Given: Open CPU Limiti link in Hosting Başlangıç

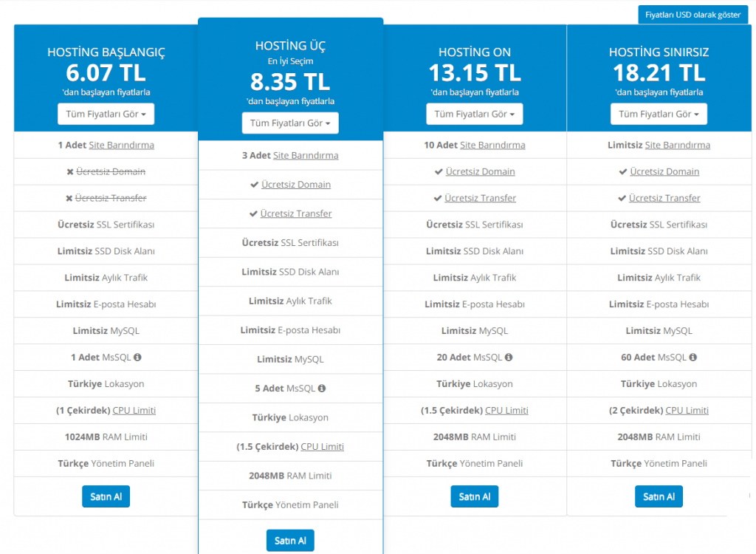Looking at the screenshot, I should [x=134, y=411].
